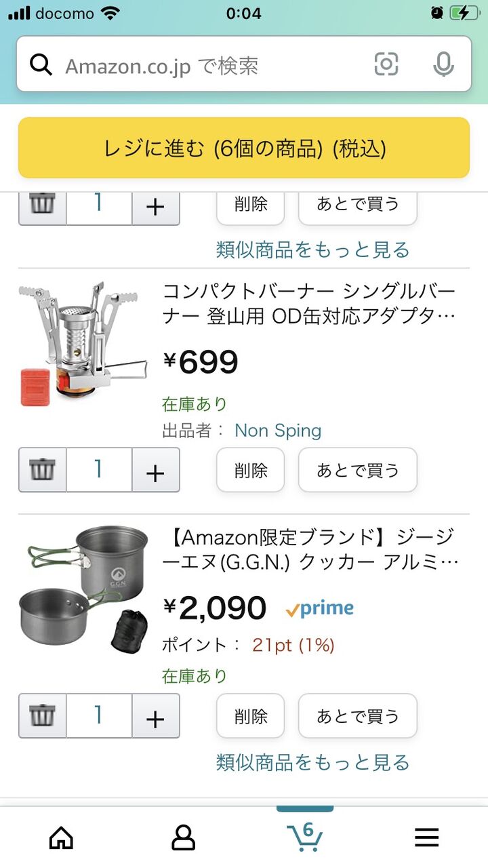488x868 pixels.
Task: Tap the microphone voice search icon
Action: tap(443, 65)
